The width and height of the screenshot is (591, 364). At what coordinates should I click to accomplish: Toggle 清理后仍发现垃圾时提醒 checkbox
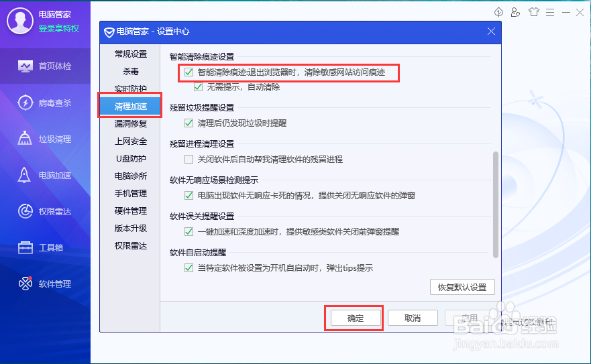[x=189, y=123]
